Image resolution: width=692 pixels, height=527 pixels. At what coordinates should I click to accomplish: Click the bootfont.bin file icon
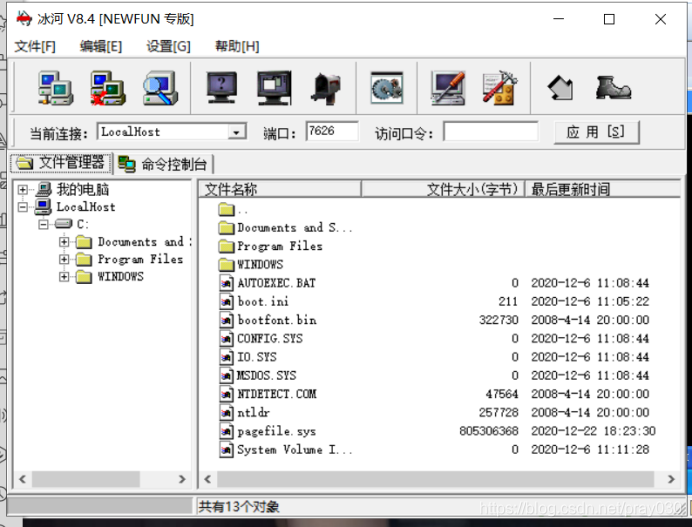click(226, 320)
